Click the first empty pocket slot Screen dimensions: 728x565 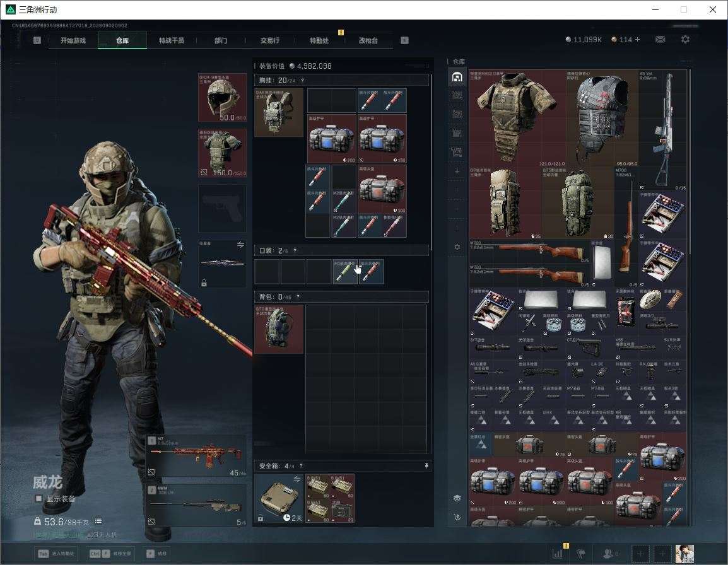coord(267,272)
